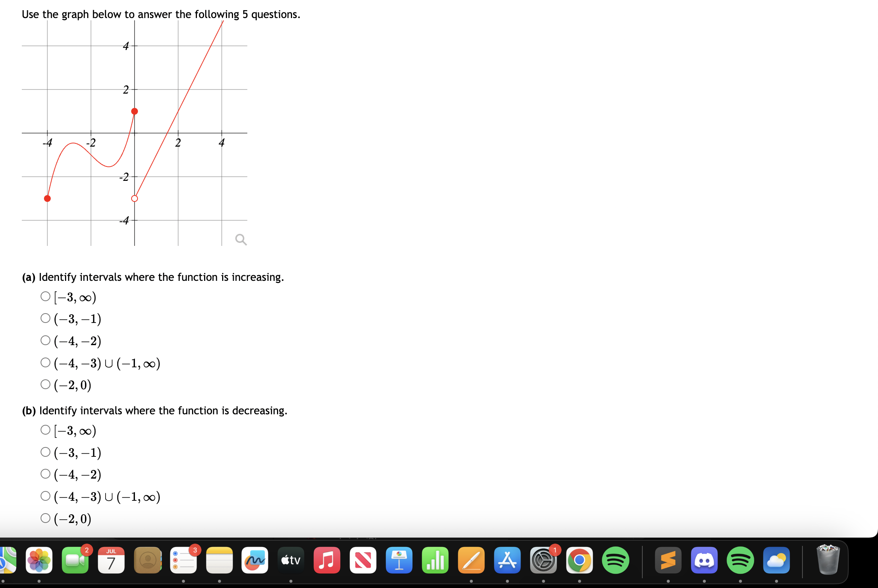The width and height of the screenshot is (878, 588).
Task: Select (−4, −2) under question (a)
Action: pyautogui.click(x=45, y=340)
